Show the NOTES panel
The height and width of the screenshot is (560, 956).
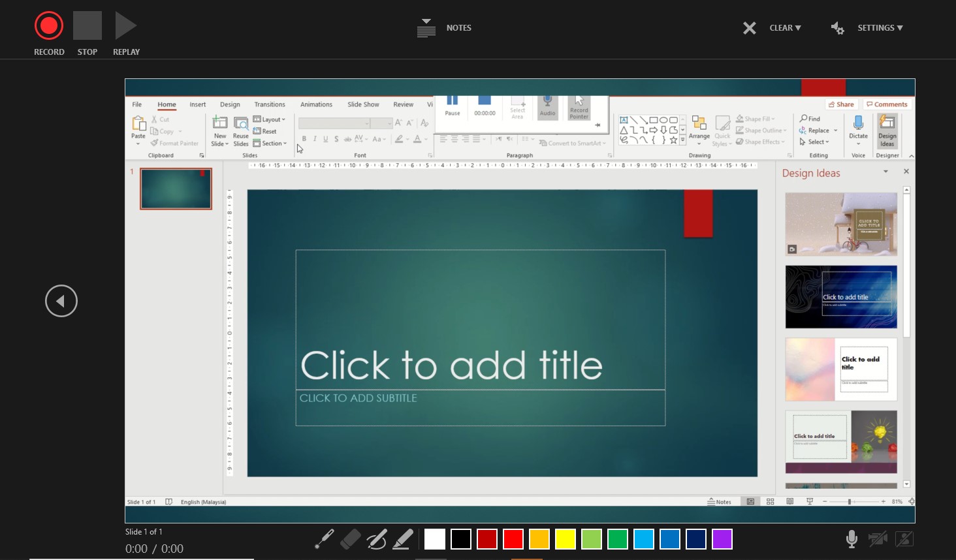tap(445, 28)
